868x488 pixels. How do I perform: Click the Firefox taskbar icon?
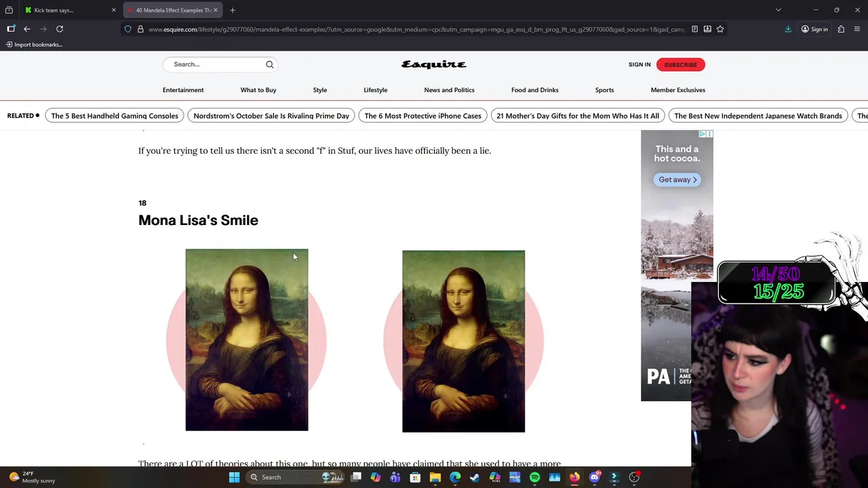coord(574,477)
